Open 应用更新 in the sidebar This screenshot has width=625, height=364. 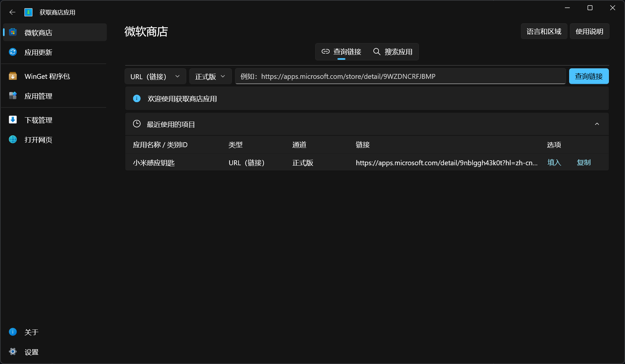point(55,52)
